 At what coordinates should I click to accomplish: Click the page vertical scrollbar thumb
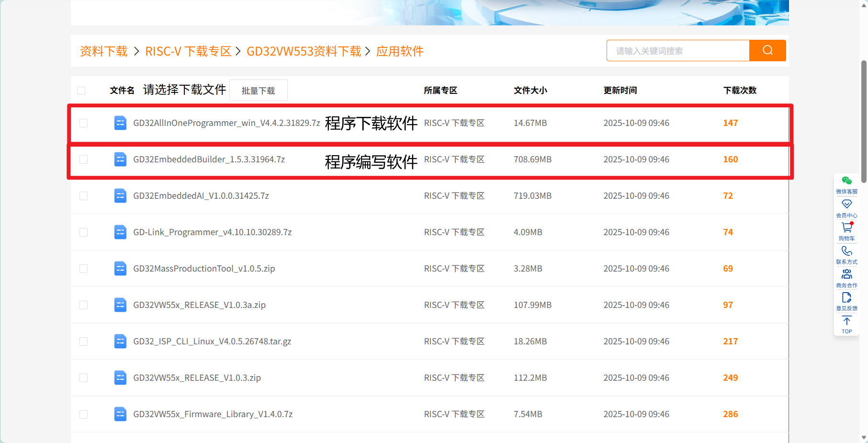[864, 122]
